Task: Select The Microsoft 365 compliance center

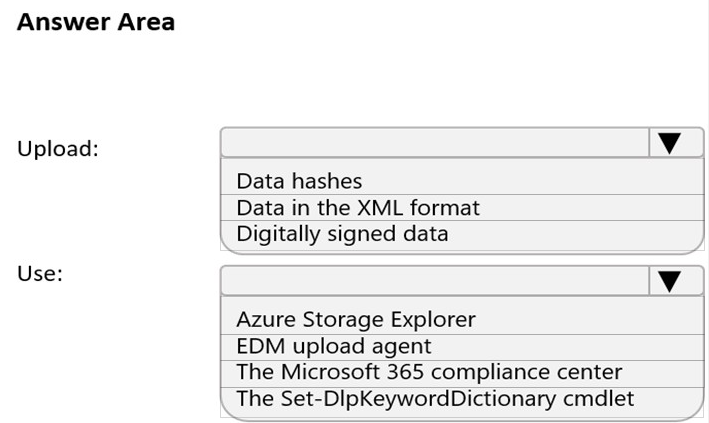Action: click(x=429, y=372)
